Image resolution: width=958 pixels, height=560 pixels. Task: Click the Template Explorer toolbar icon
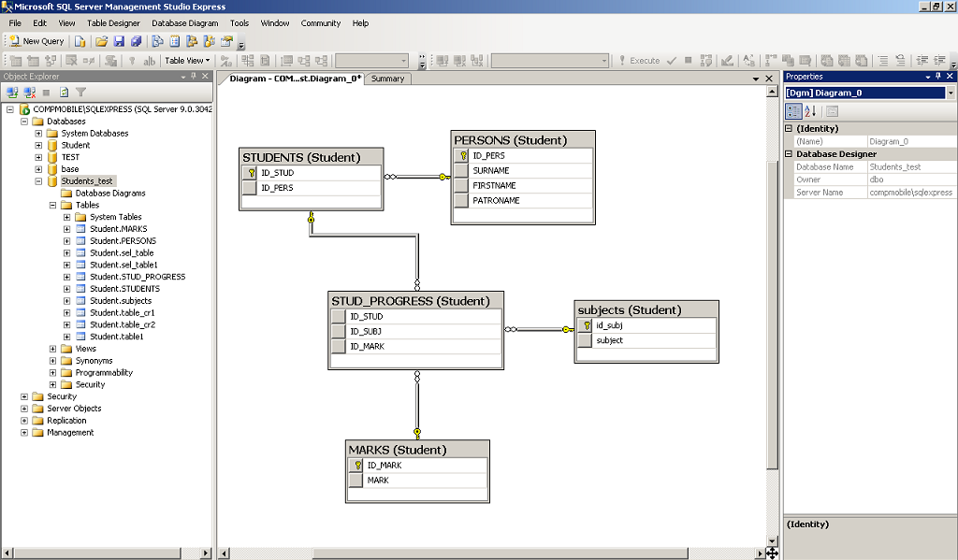[209, 41]
